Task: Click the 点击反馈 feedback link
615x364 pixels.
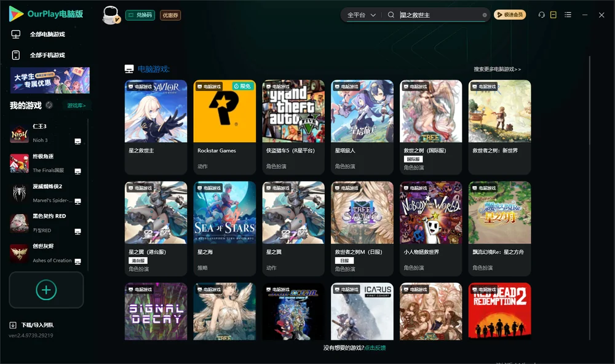Action: pos(375,347)
